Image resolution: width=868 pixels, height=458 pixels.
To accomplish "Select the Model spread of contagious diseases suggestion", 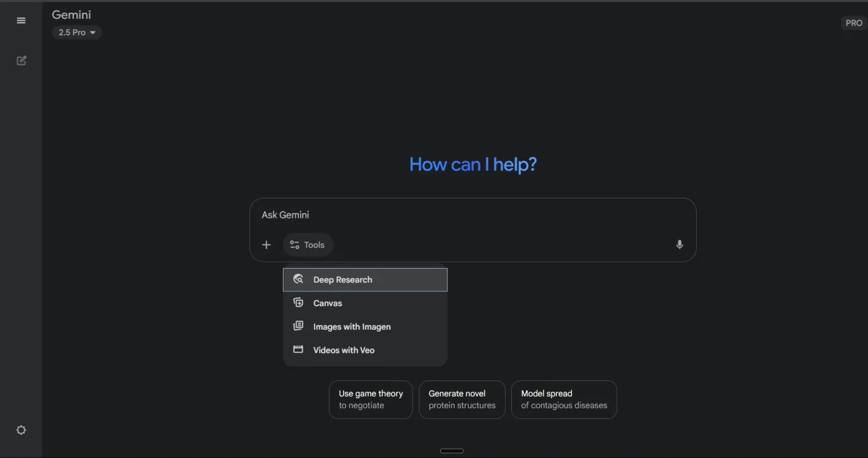I will click(x=564, y=399).
